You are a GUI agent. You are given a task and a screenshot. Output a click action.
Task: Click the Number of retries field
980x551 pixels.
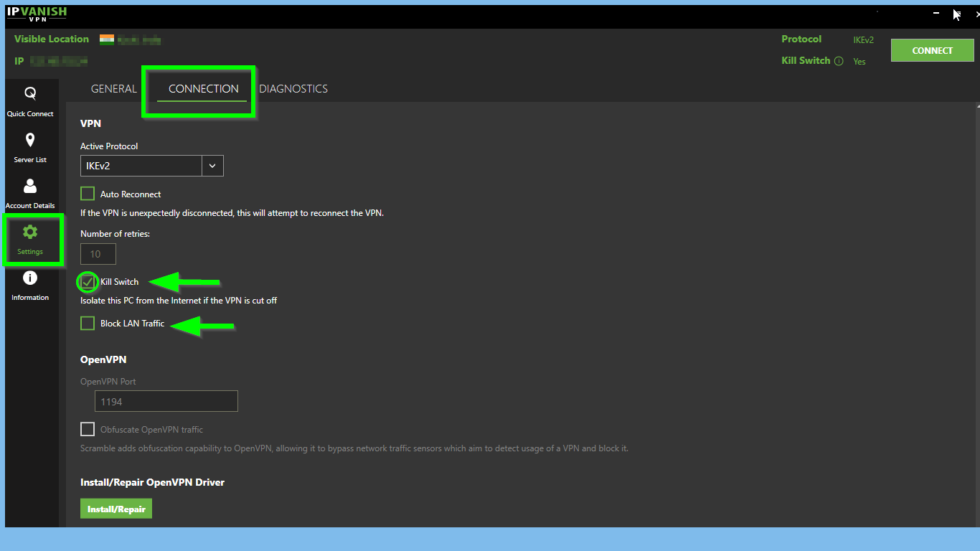[x=98, y=254]
